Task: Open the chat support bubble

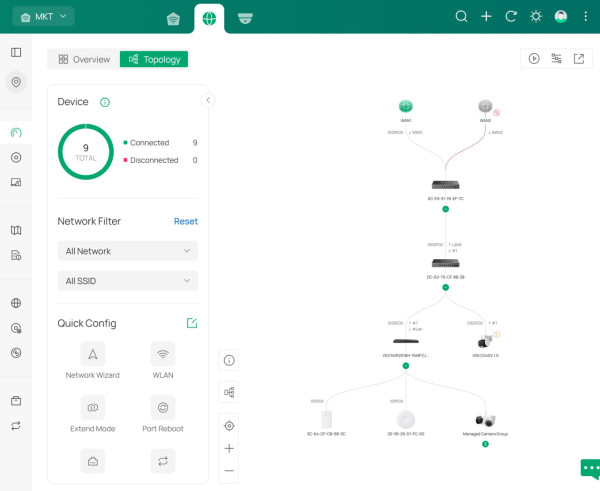Action: point(589,470)
